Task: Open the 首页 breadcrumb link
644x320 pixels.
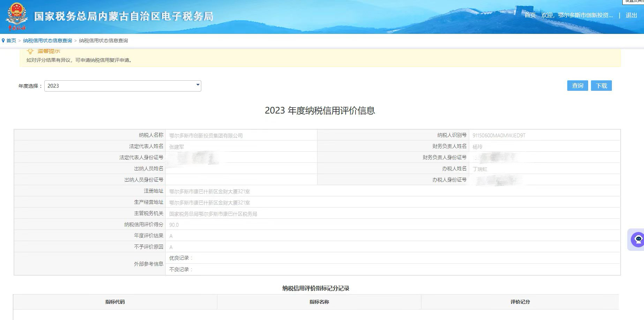Action: [11, 41]
